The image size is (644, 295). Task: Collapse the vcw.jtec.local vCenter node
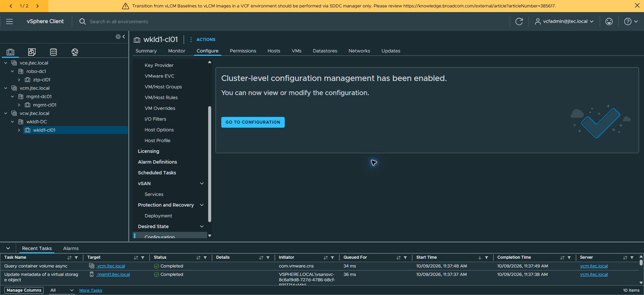tap(6, 114)
